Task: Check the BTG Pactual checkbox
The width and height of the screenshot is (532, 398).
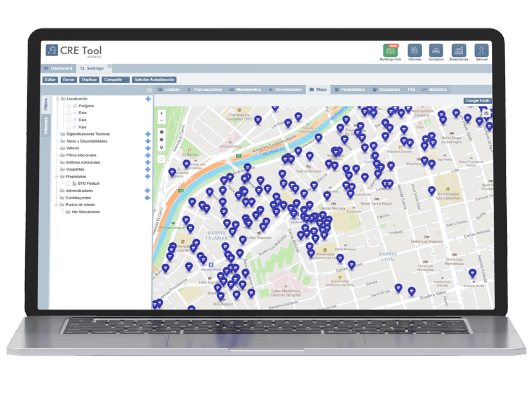Action: click(x=69, y=184)
